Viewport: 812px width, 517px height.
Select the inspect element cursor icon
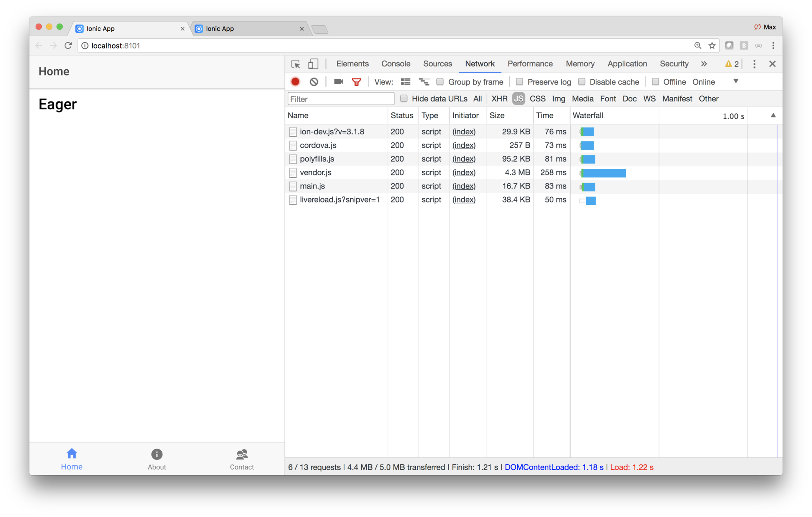tap(295, 64)
